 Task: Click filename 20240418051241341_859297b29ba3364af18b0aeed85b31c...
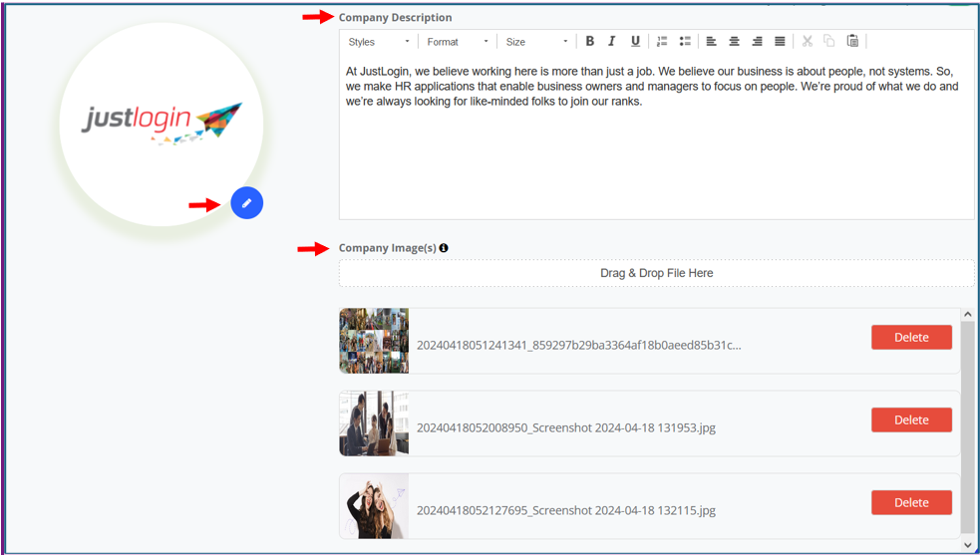579,345
